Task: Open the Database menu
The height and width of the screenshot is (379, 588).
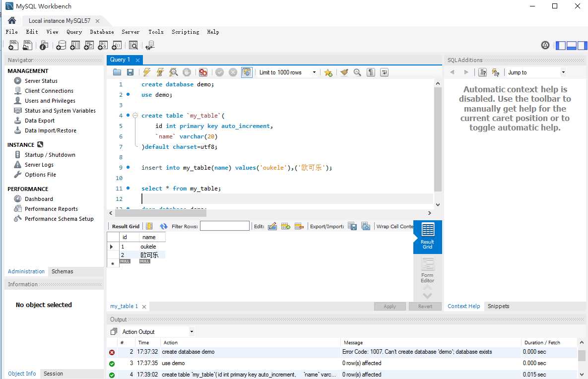Action: pos(102,32)
